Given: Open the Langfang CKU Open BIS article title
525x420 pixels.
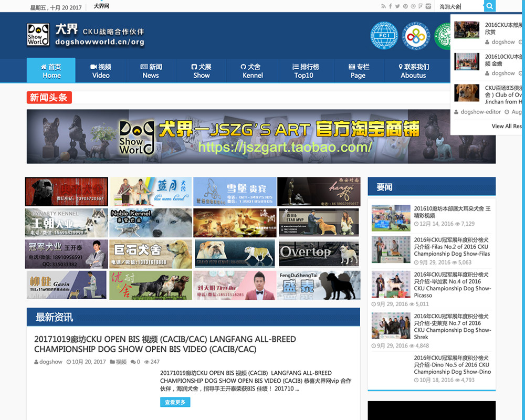Looking at the screenshot, I should (x=165, y=344).
